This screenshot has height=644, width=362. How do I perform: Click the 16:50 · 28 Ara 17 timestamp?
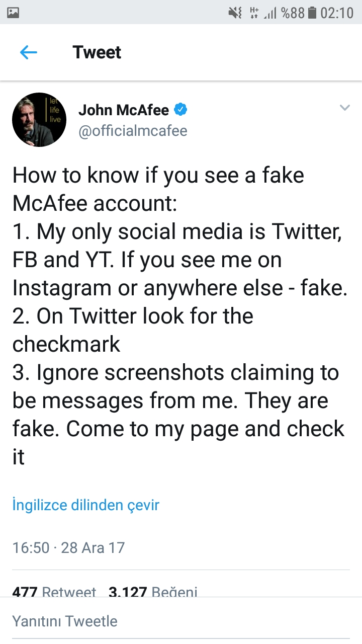[x=68, y=547]
